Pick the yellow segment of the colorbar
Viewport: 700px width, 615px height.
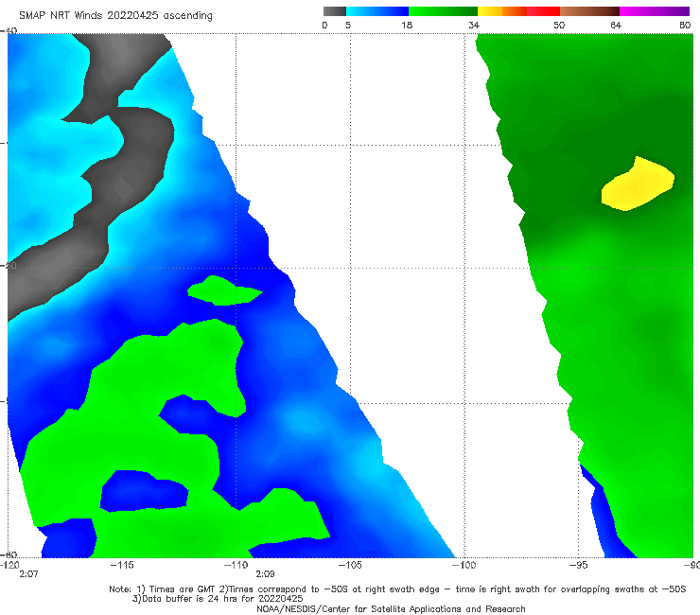pyautogui.click(x=490, y=11)
